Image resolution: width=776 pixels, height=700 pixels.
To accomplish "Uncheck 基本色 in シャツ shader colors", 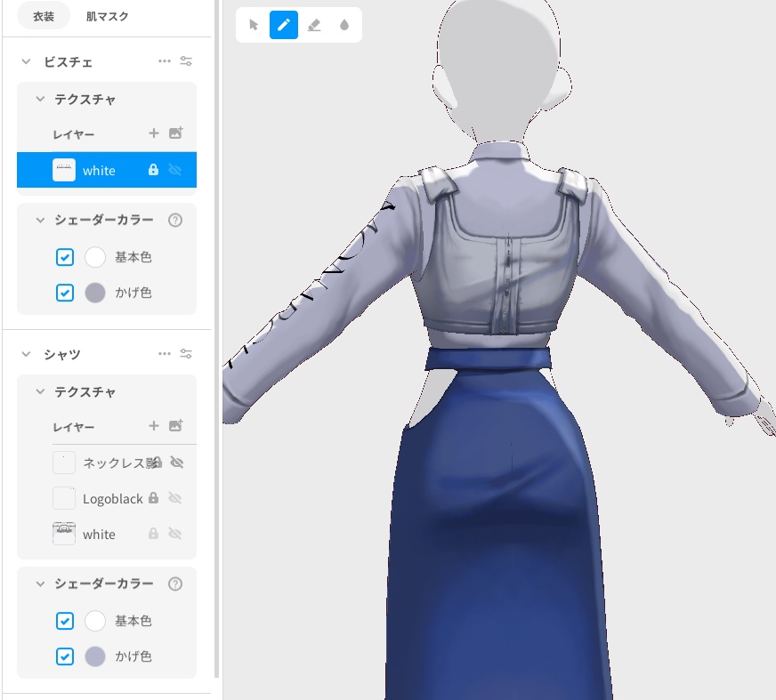I will click(x=64, y=621).
